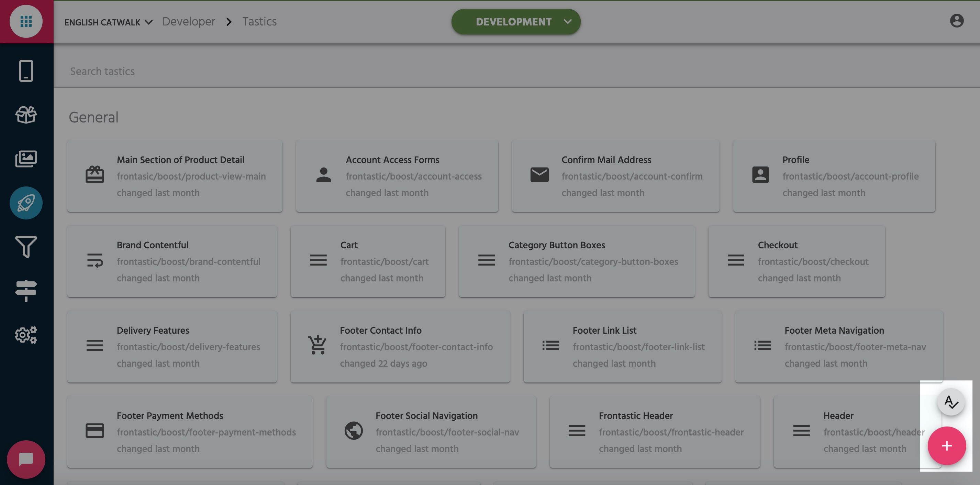Click the pink plus add tastic button
This screenshot has width=980, height=485.
coord(947,446)
